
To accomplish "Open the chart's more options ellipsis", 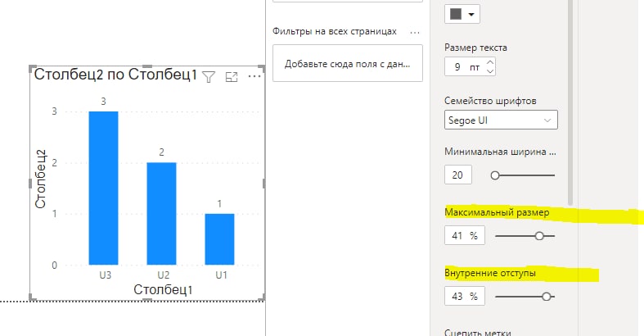I will pyautogui.click(x=254, y=76).
